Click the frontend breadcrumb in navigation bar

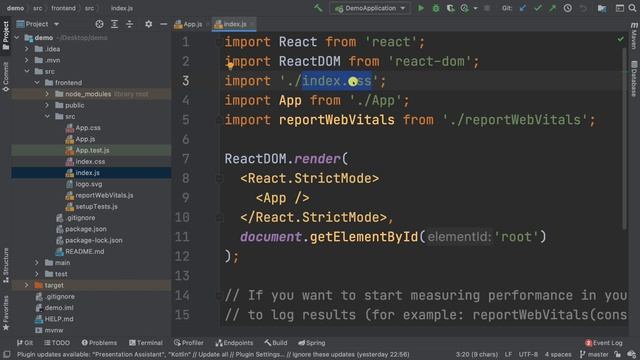[63, 8]
